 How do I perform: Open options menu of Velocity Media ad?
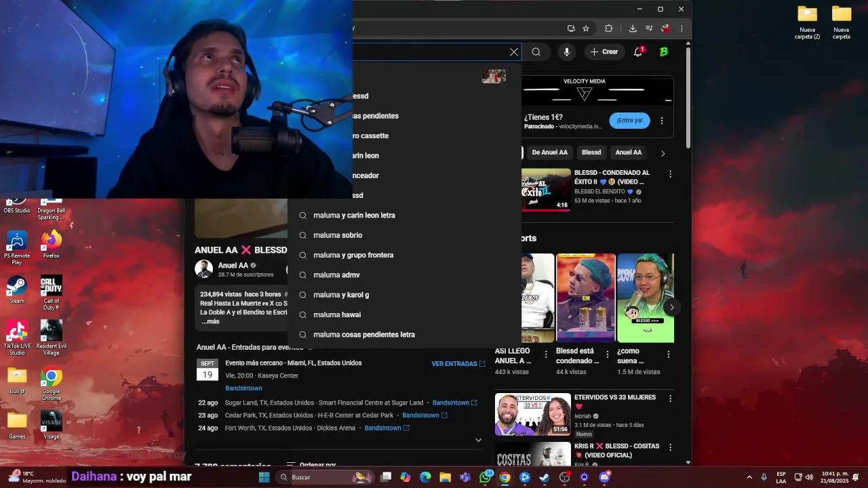click(662, 121)
